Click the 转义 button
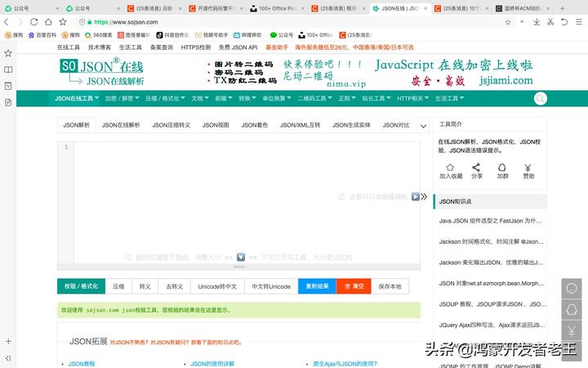The image size is (588, 368). pyautogui.click(x=145, y=286)
